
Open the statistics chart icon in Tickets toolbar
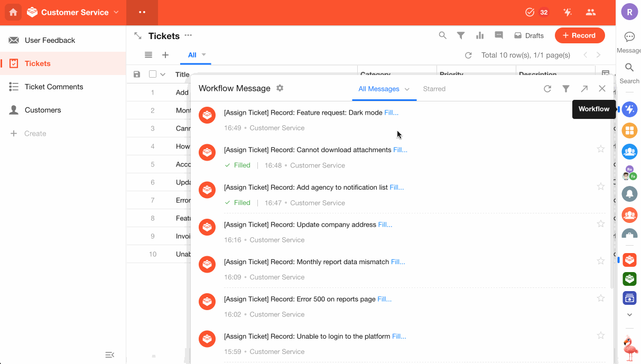(x=480, y=35)
